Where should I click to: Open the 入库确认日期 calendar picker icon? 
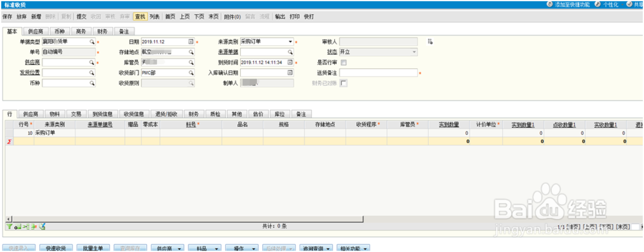coord(290,73)
